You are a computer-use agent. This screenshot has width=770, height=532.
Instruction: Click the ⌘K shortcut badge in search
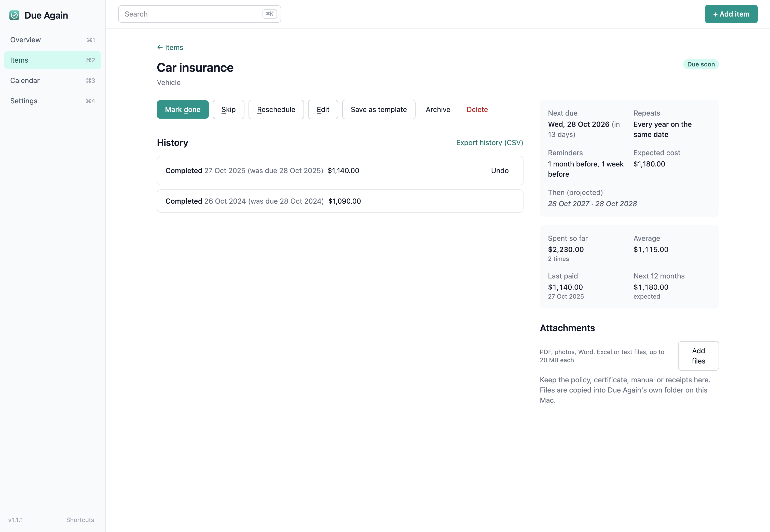[x=269, y=14]
